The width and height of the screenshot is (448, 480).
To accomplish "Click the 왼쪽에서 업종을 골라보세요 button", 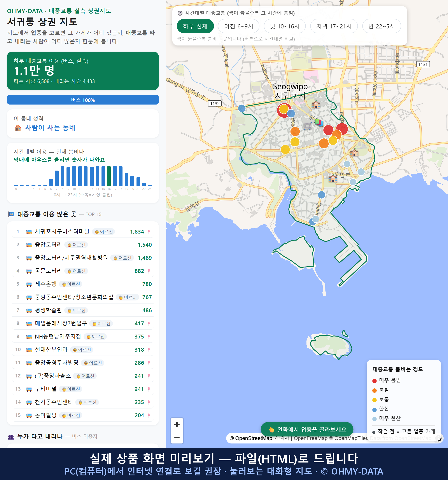I will 307,429.
